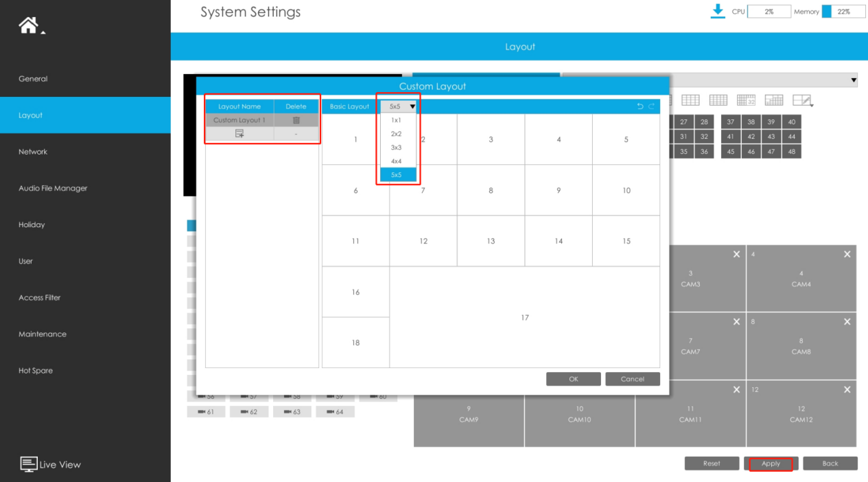Select camera channel 64

click(x=336, y=412)
